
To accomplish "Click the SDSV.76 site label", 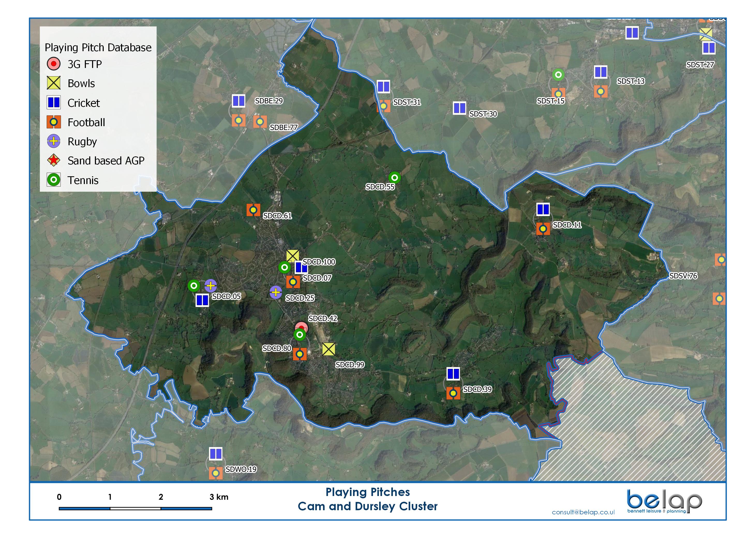I will point(683,276).
